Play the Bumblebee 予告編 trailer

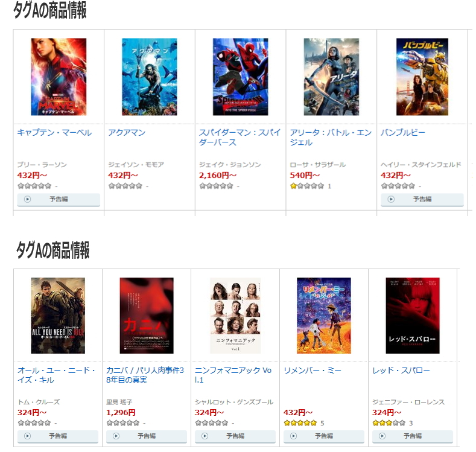pos(422,199)
